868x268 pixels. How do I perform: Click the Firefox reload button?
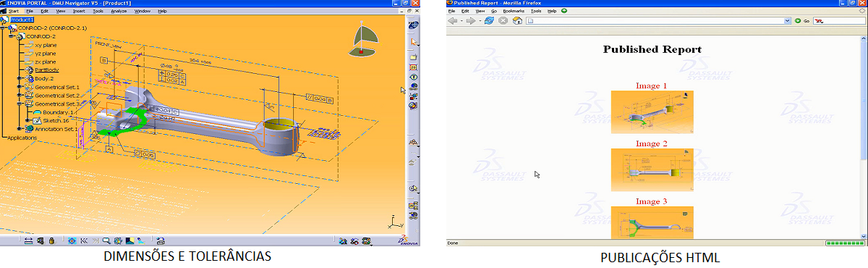(x=489, y=20)
